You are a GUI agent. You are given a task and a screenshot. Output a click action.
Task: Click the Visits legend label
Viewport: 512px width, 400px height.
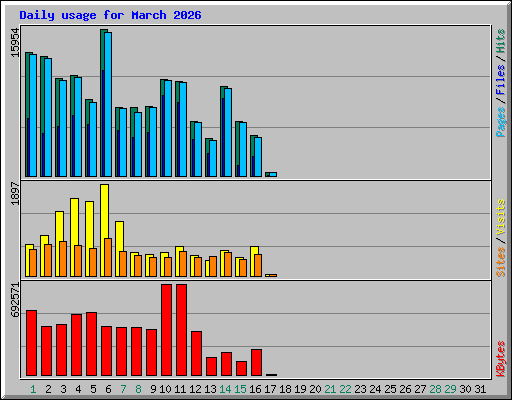click(x=501, y=218)
